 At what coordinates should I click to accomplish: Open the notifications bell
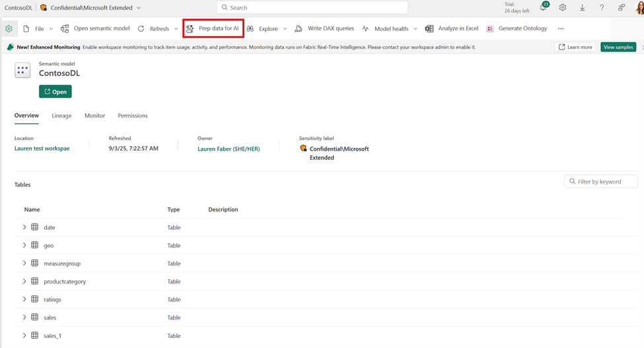click(x=543, y=8)
